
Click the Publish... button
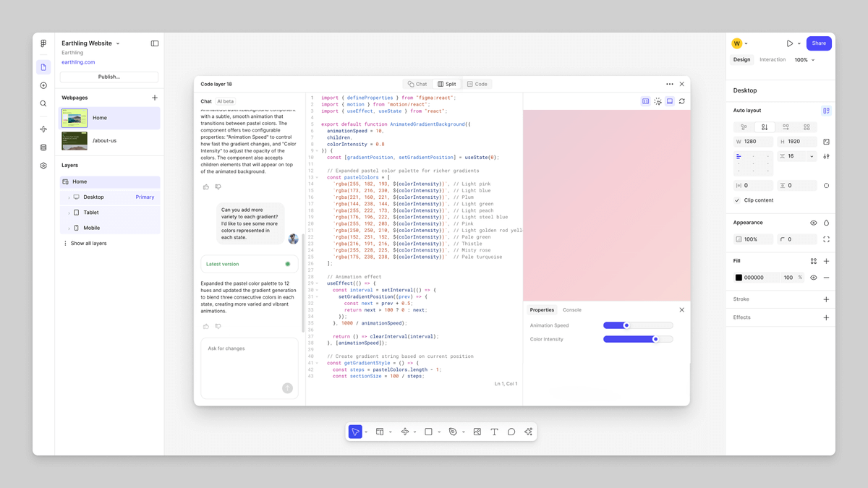(x=109, y=77)
